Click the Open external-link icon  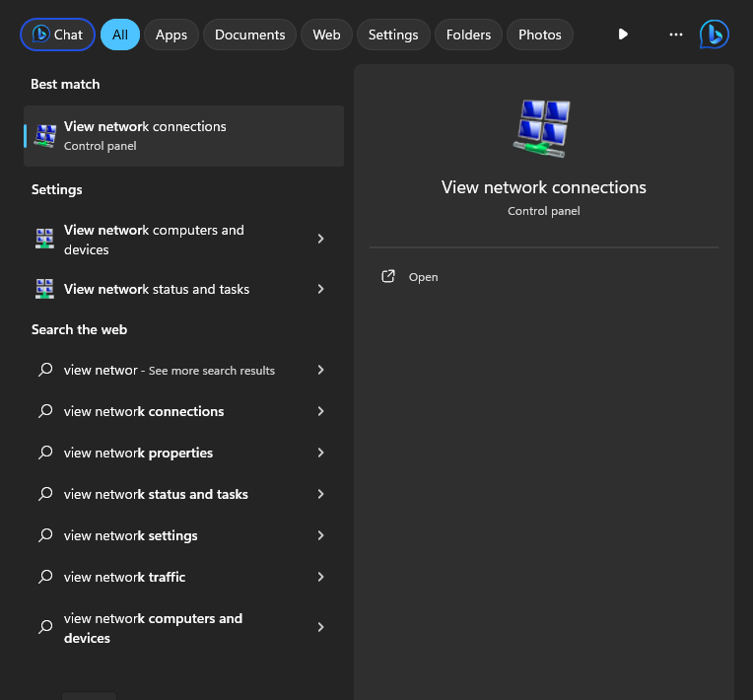click(388, 276)
